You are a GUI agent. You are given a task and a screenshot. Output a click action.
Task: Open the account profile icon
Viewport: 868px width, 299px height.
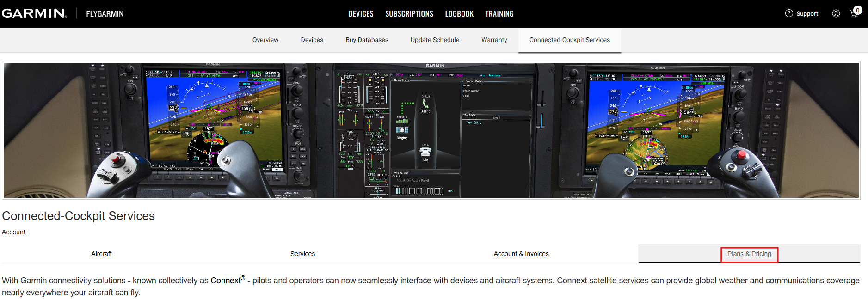[x=836, y=13]
